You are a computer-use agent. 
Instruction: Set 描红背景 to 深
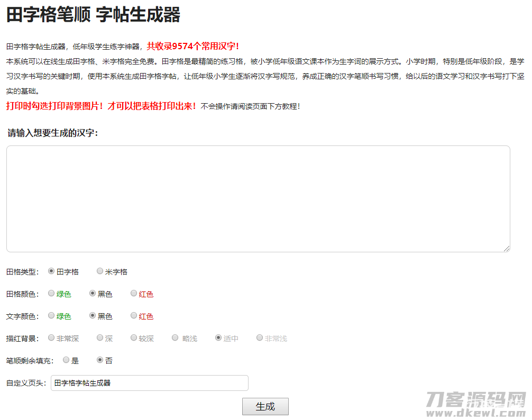[100, 338]
